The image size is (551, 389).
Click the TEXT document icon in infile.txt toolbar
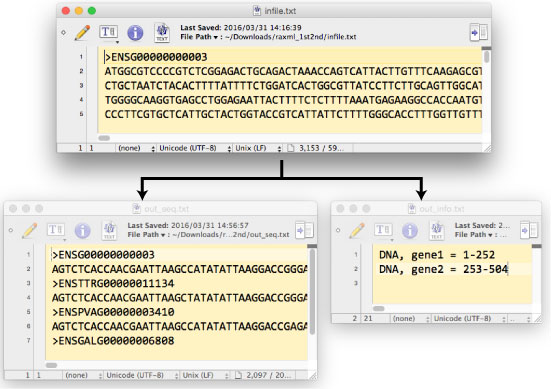(x=162, y=33)
